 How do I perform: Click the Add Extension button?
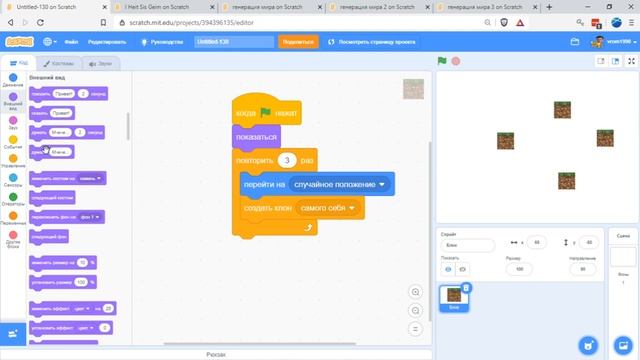[13, 334]
